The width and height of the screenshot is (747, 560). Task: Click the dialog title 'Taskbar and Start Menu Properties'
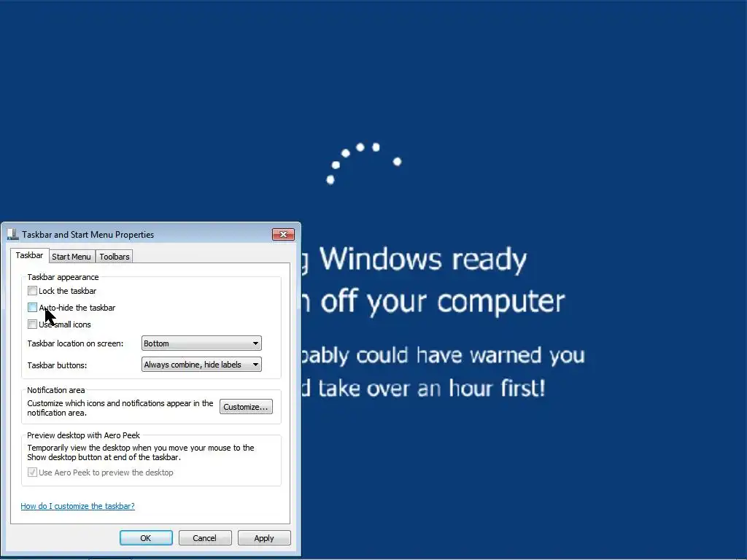tap(88, 235)
